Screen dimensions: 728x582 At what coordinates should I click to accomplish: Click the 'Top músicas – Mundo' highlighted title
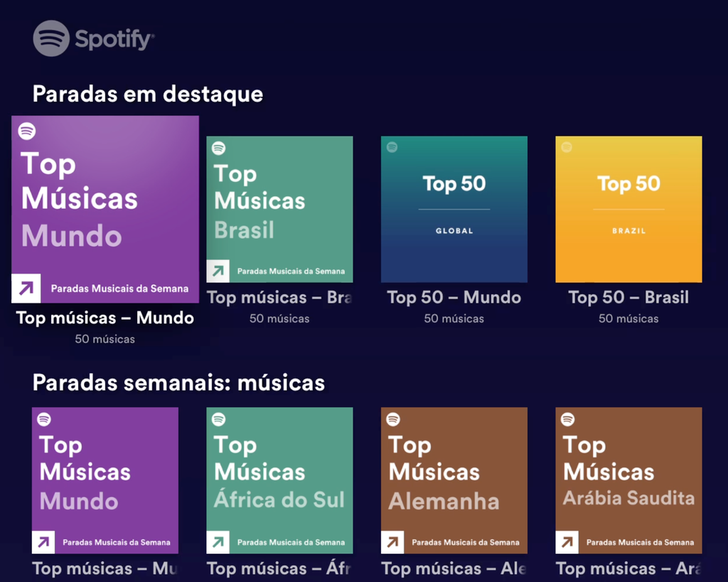tap(105, 318)
